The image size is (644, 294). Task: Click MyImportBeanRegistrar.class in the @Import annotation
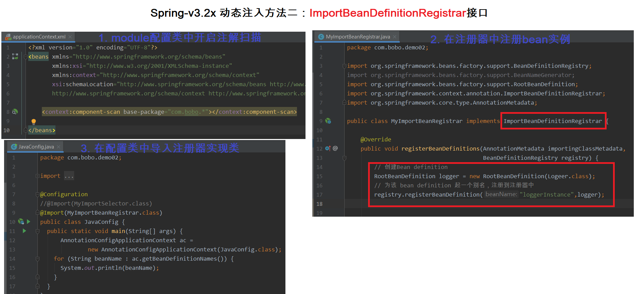coord(113,213)
